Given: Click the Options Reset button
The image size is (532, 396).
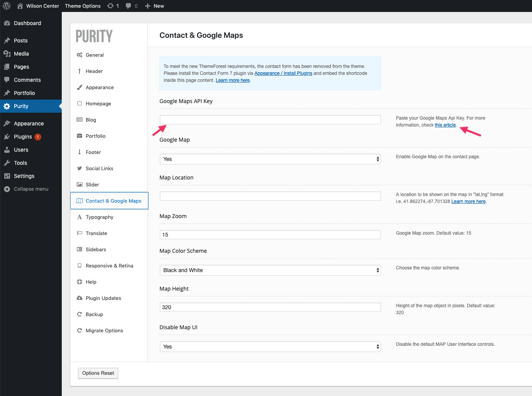Looking at the screenshot, I should [98, 373].
